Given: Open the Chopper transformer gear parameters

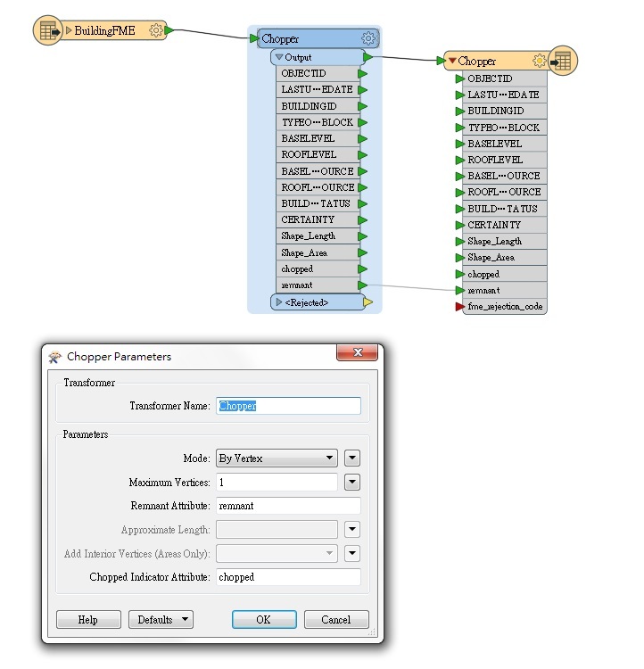Looking at the screenshot, I should point(368,38).
